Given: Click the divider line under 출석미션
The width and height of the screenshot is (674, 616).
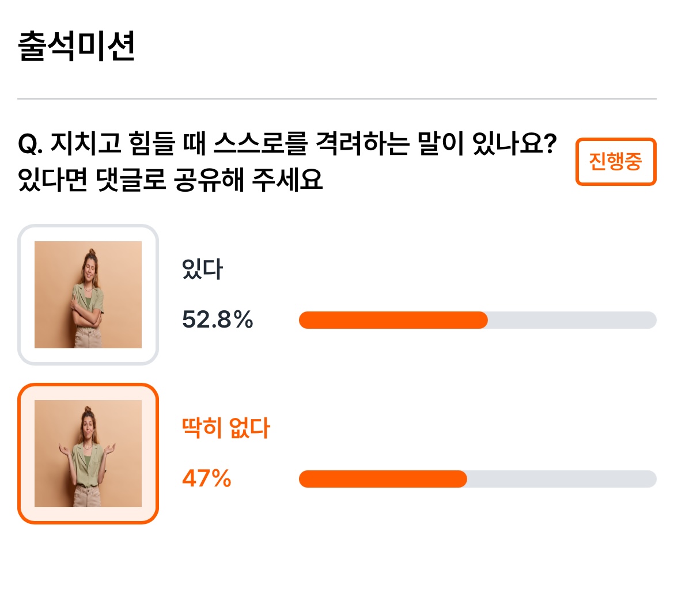Looking at the screenshot, I should tap(337, 99).
